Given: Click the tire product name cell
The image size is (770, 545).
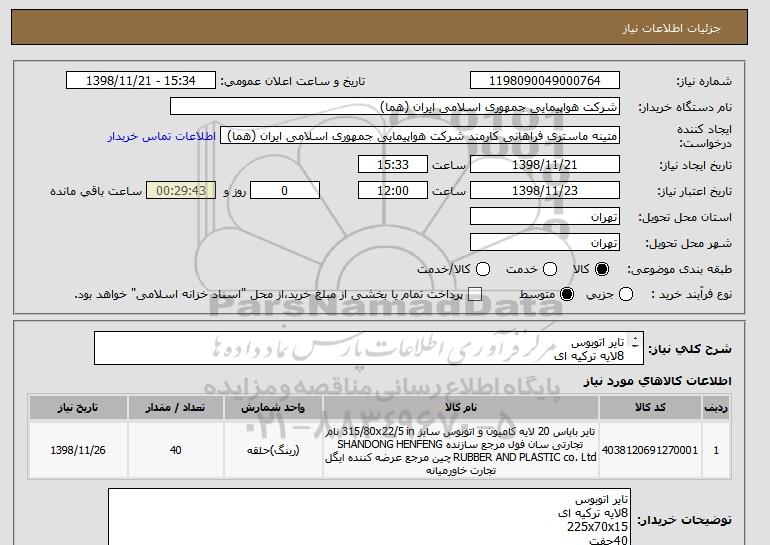Looking at the screenshot, I should tap(461, 450).
